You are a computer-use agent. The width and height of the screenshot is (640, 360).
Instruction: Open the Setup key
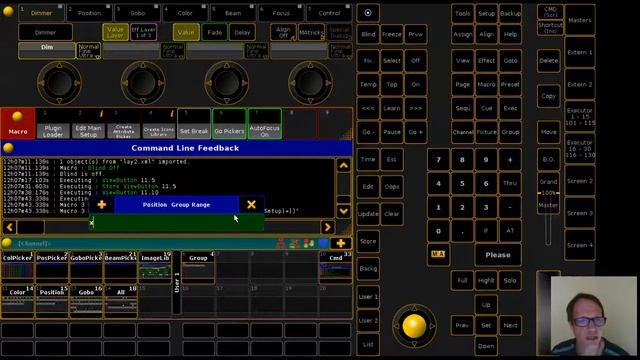click(486, 13)
